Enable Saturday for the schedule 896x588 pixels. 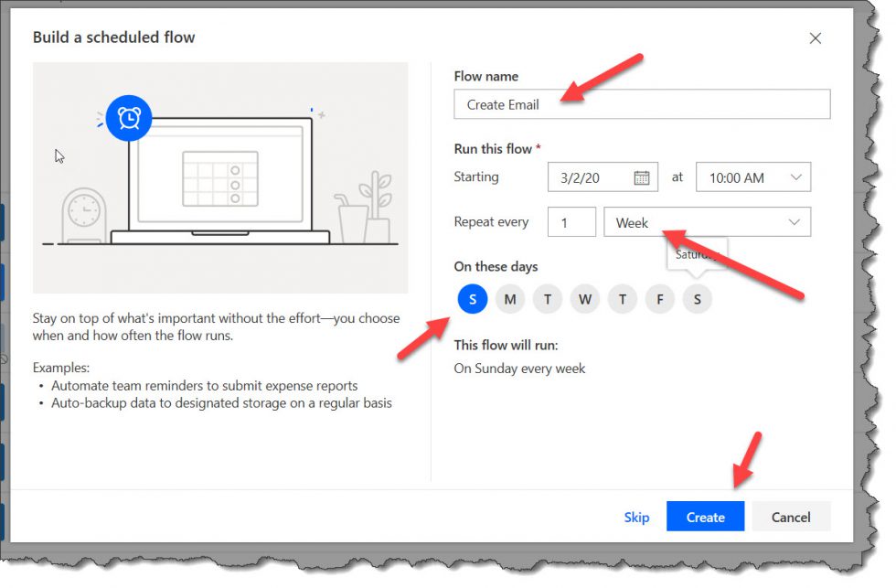(698, 298)
